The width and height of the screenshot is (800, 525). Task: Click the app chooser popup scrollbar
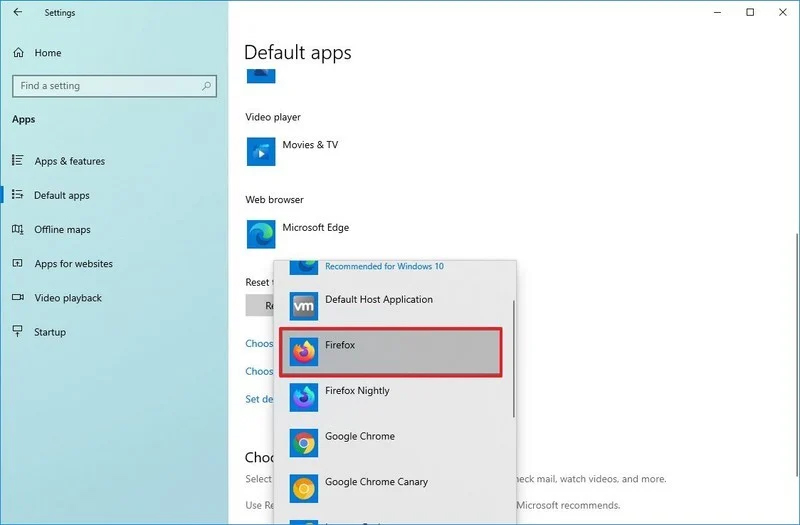(513, 359)
